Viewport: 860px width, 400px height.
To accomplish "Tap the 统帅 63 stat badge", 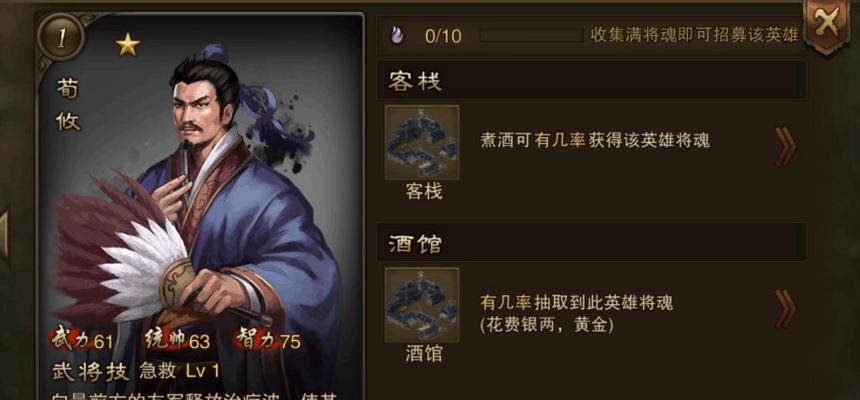I will 177,341.
